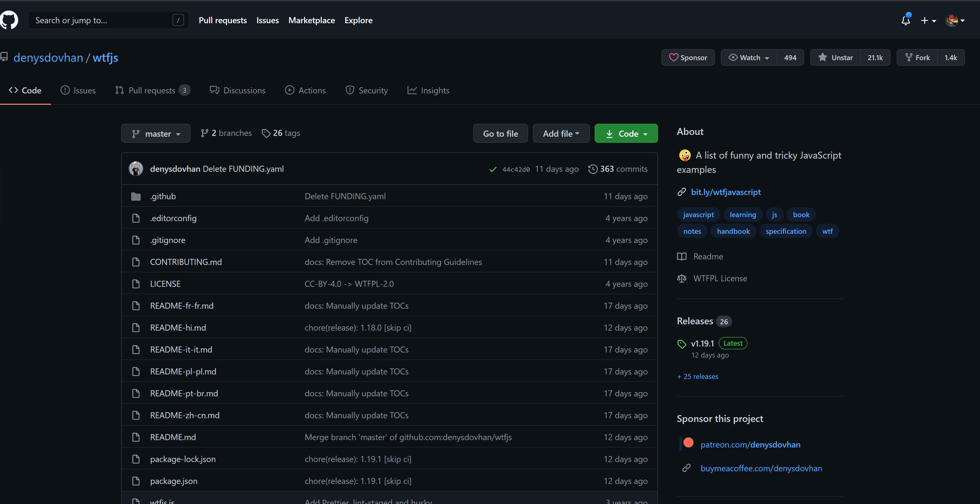Open the master branch selector
Screen dimensions: 980x504
pos(156,134)
